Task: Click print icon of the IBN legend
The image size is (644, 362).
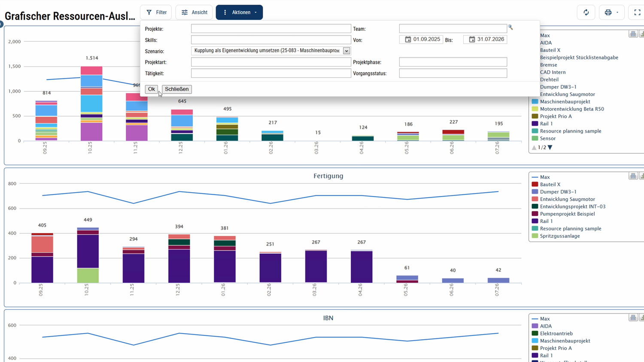Action: point(633,317)
